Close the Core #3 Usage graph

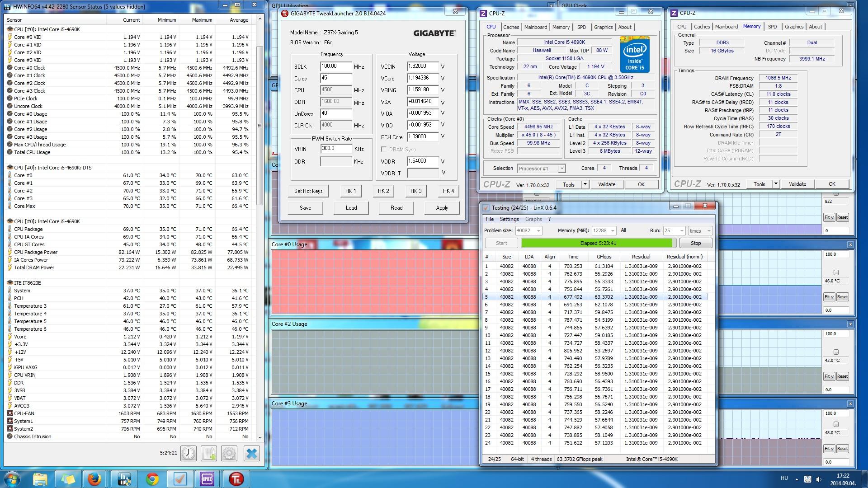850,404
